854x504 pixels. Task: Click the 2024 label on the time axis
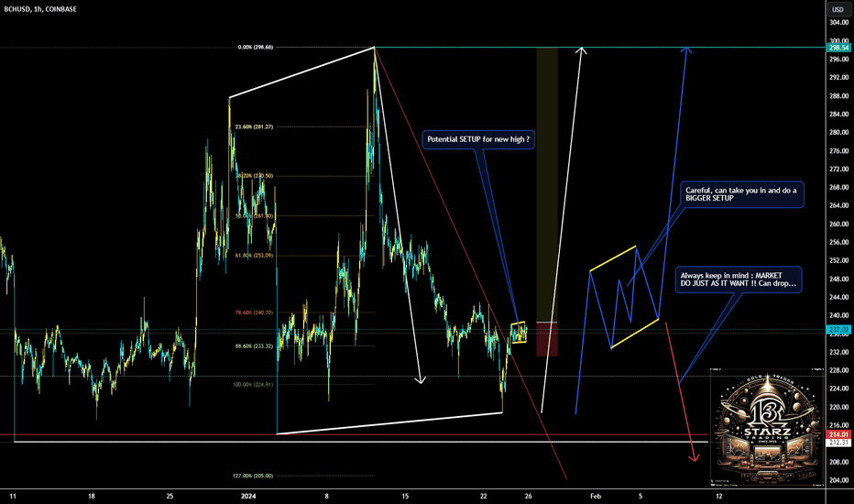point(248,497)
